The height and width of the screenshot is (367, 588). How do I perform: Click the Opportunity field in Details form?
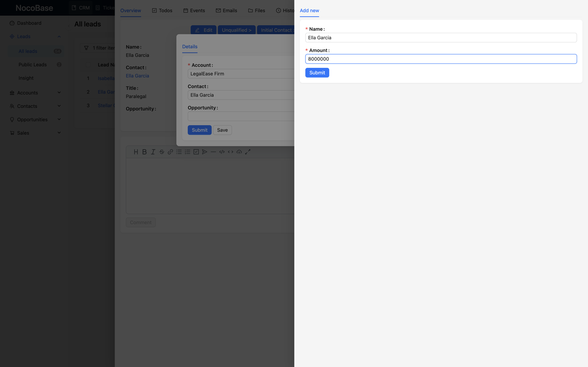(241, 116)
